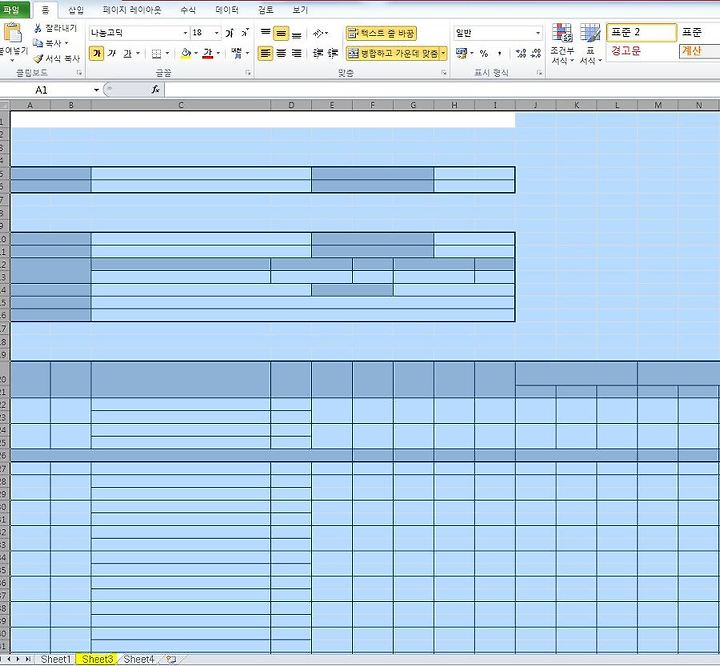Screen dimensions: 720x666
Task: Select column M header
Action: pyautogui.click(x=658, y=105)
